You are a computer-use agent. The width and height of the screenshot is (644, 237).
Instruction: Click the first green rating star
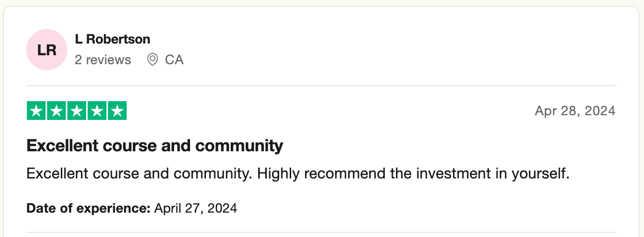[36, 111]
